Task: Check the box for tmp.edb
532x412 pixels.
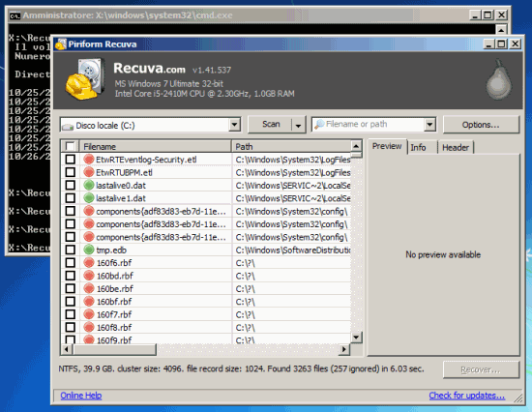Action: 71,250
